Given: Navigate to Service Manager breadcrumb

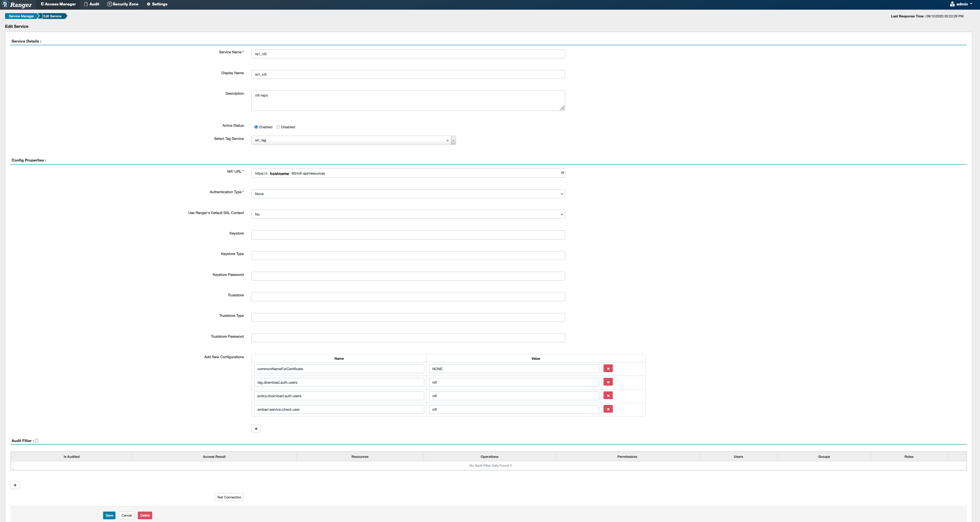Looking at the screenshot, I should [x=21, y=16].
